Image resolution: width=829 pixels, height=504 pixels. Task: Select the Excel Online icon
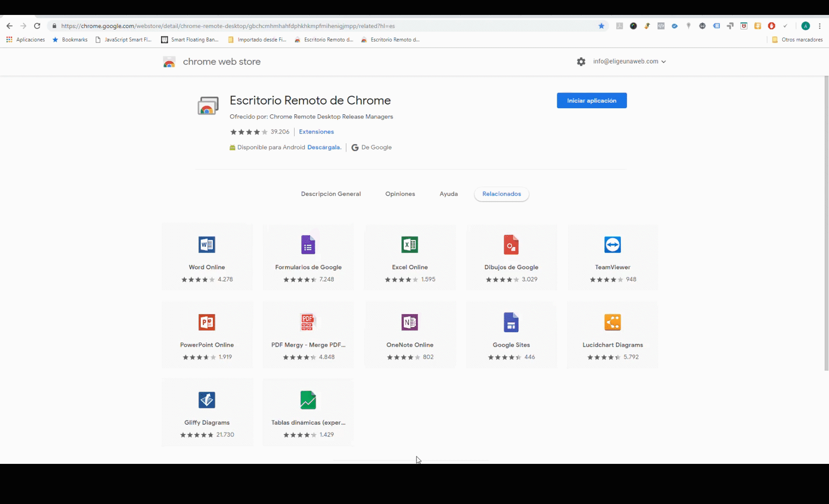pyautogui.click(x=410, y=245)
